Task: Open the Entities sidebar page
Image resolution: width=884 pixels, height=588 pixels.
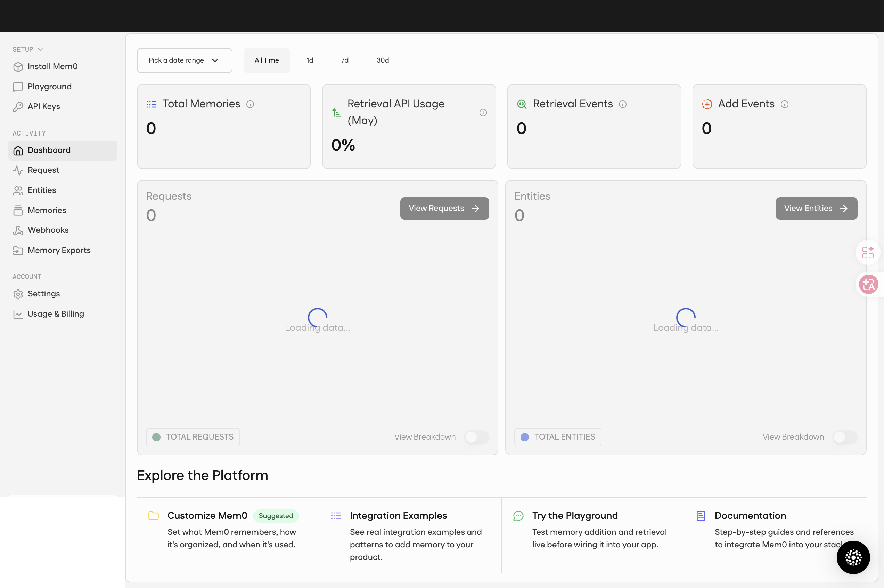Action: (x=62, y=190)
